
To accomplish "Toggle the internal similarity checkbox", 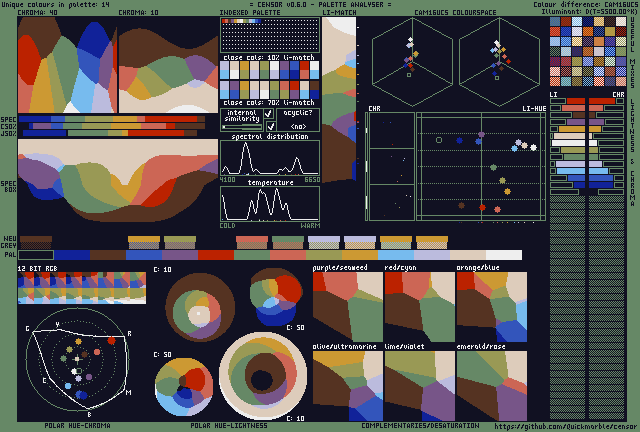I will coord(269,114).
